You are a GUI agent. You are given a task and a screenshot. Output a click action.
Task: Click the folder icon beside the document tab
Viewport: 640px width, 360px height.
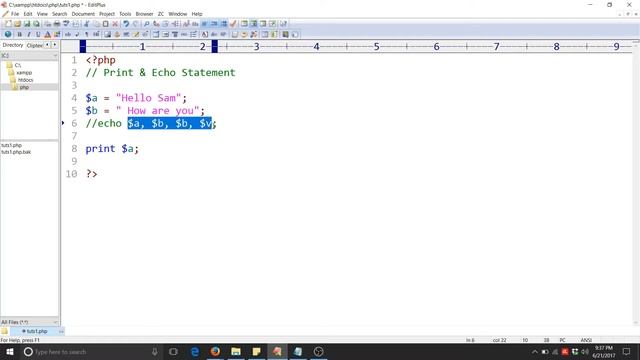click(x=4, y=331)
